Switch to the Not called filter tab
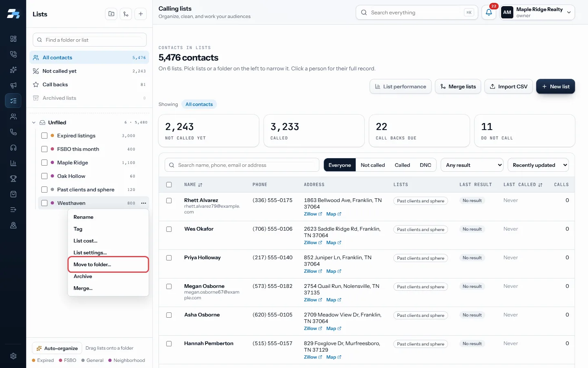Image resolution: width=588 pixels, height=368 pixels. coord(373,165)
